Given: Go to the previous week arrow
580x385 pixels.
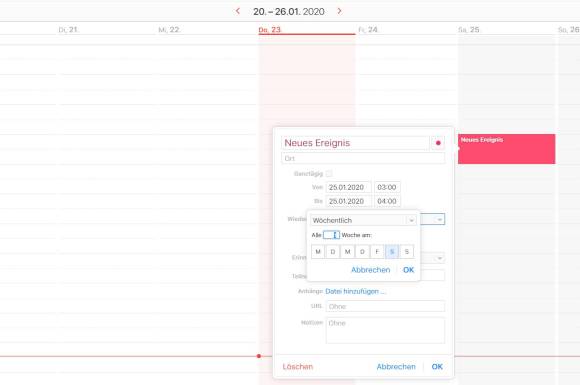Looking at the screenshot, I should [x=238, y=11].
